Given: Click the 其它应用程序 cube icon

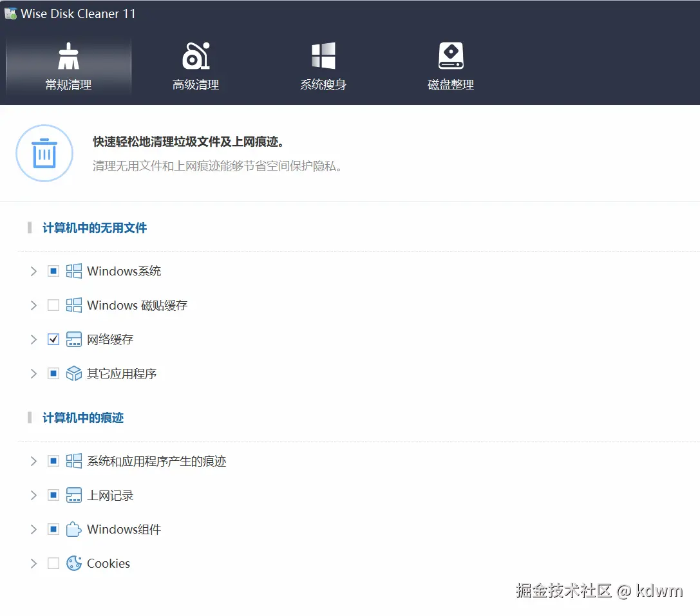Looking at the screenshot, I should [x=73, y=373].
